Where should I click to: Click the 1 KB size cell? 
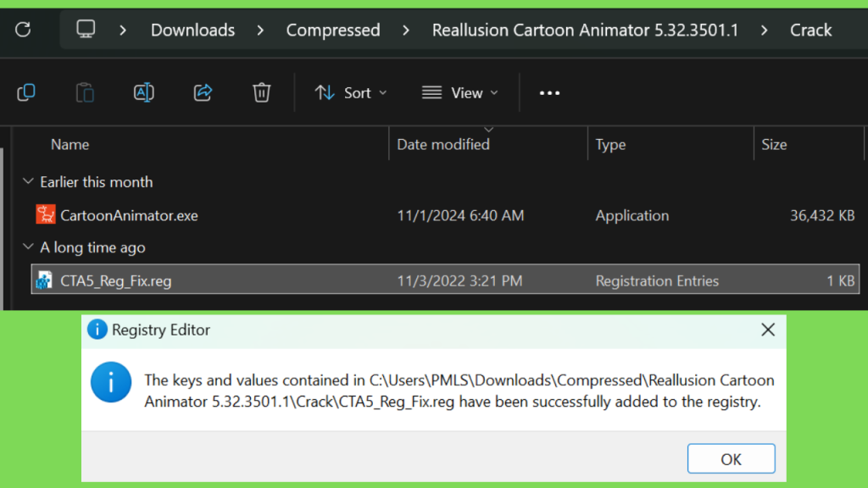[x=840, y=280]
